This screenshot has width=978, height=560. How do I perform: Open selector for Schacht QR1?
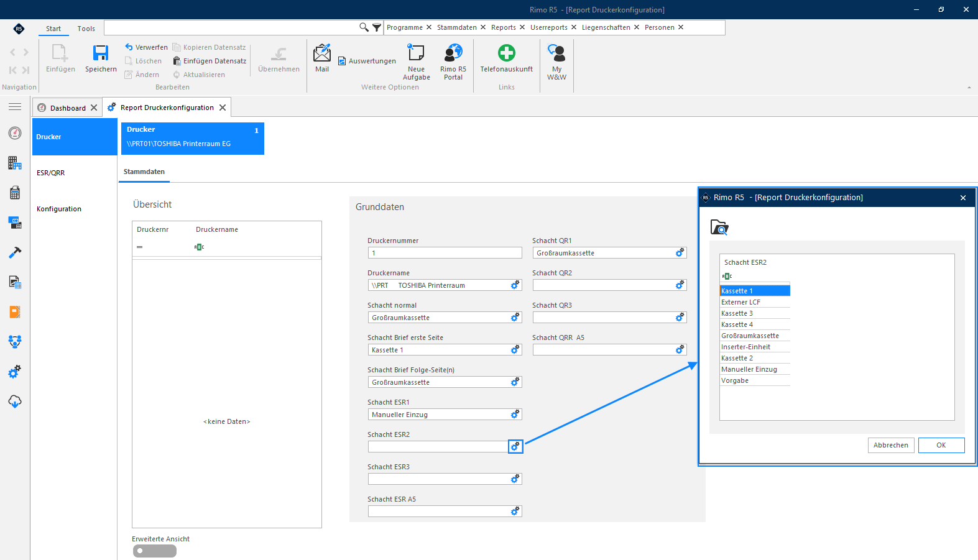click(680, 253)
